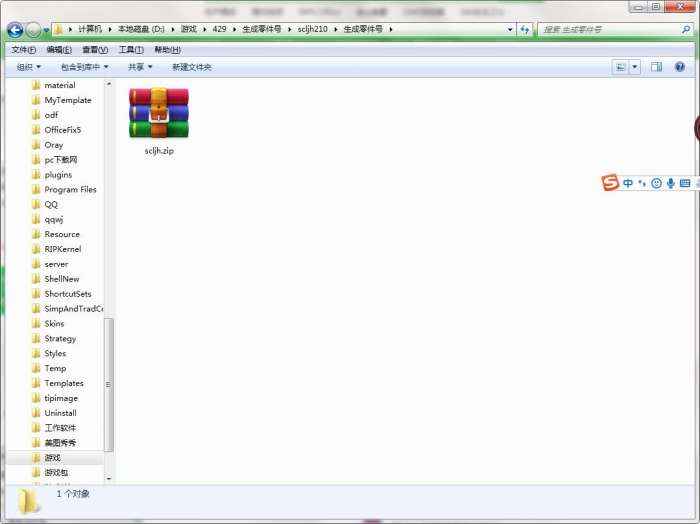Open the 帮助(H) menu

click(x=167, y=50)
